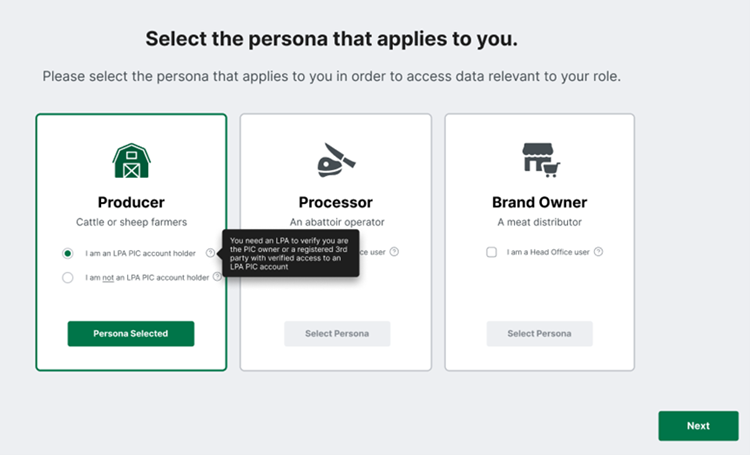The width and height of the screenshot is (750, 455).
Task: Click the Processor card heading
Action: coord(335,202)
